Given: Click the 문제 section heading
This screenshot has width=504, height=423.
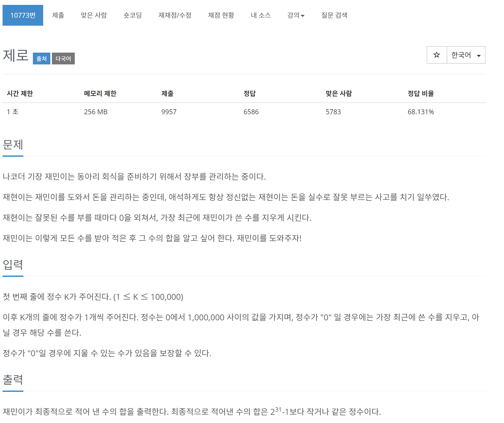Looking at the screenshot, I should pos(13,145).
